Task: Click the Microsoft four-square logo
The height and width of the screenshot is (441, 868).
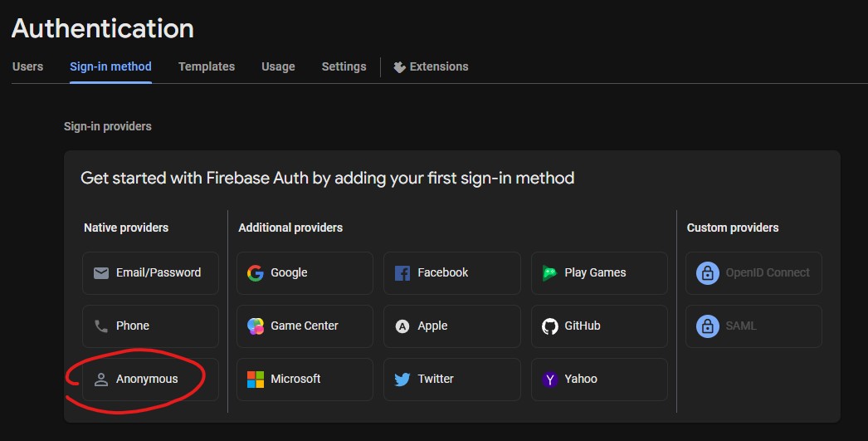Action: tap(256, 379)
